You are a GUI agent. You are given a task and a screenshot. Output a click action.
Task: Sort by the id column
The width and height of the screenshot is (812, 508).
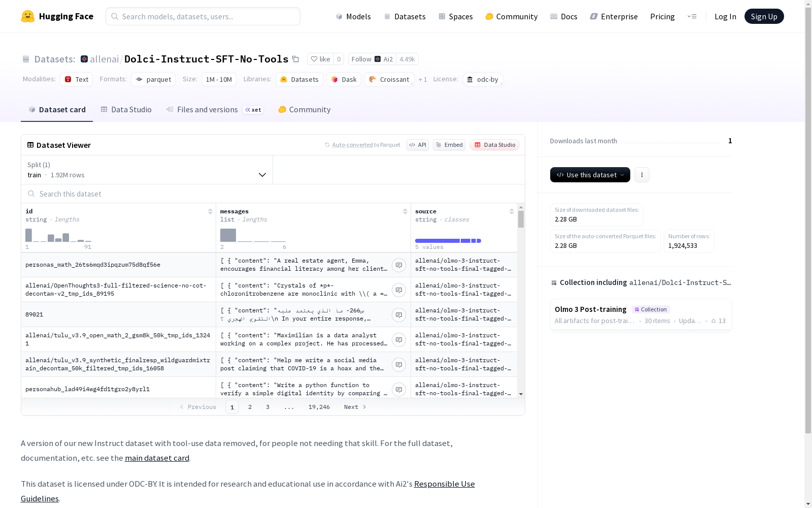pyautogui.click(x=210, y=211)
